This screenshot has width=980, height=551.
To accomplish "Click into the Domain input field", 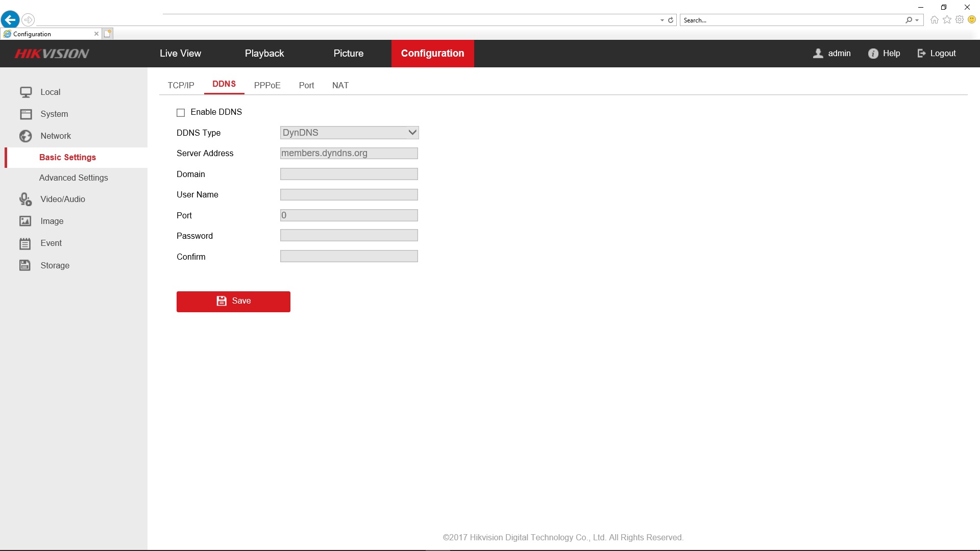I will 349,174.
